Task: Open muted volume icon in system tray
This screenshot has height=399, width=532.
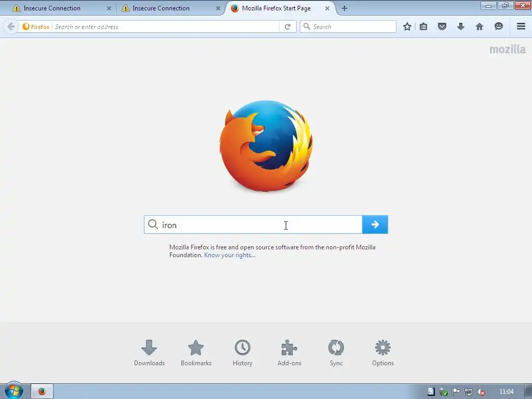Action: tap(481, 392)
